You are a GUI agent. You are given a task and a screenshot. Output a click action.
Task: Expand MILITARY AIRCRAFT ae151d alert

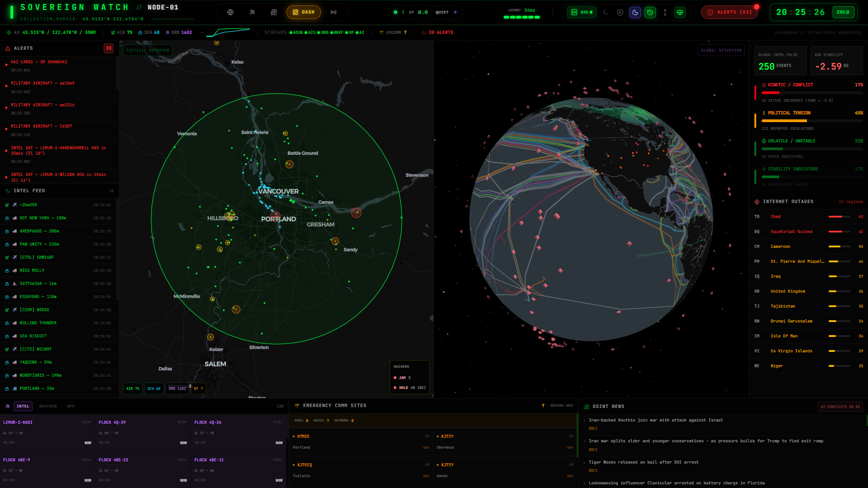coord(59,109)
